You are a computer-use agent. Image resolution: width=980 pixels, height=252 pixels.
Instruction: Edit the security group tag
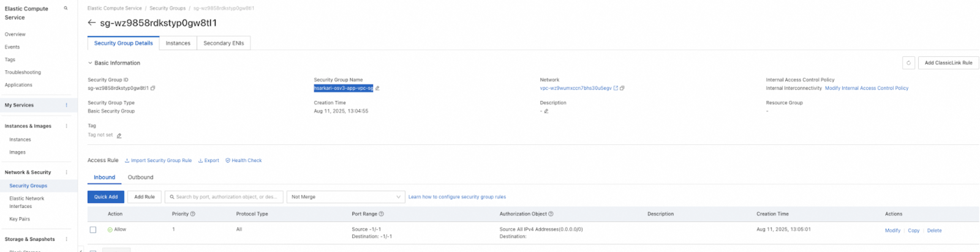point(119,136)
